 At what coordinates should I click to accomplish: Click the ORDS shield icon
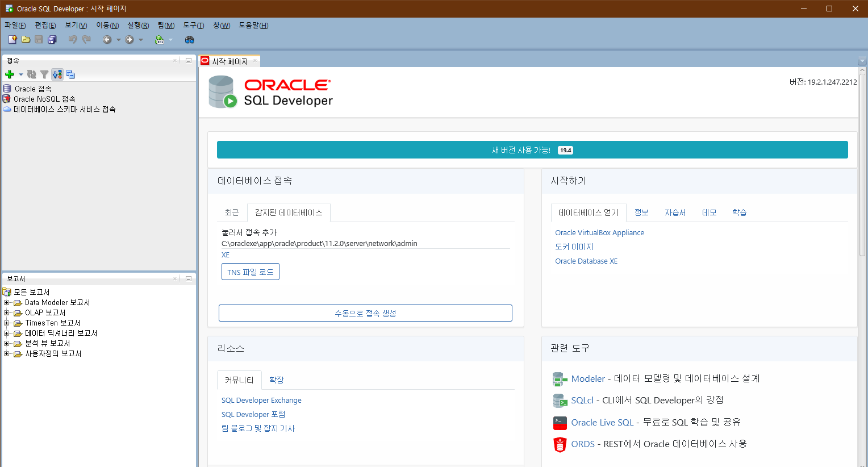[560, 444]
